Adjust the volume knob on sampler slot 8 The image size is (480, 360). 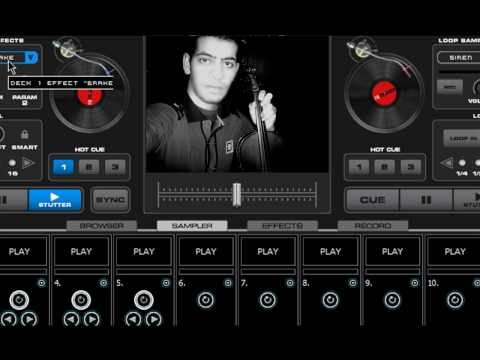[330, 300]
